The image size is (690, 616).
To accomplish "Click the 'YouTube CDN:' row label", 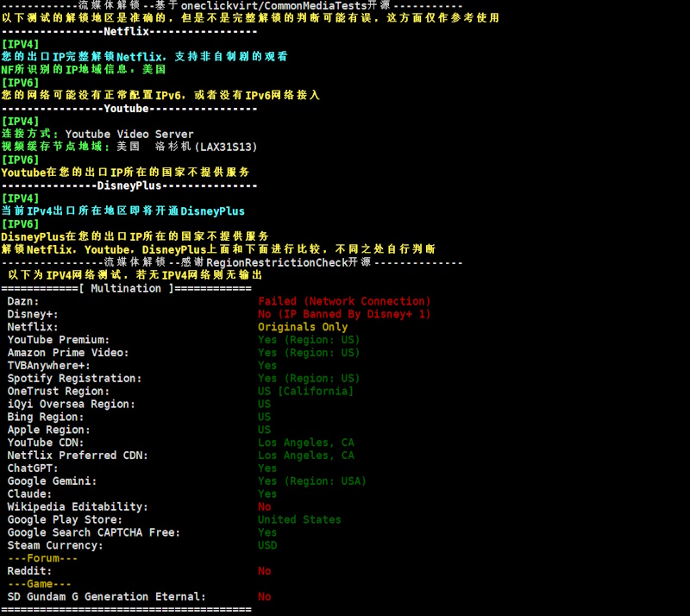I will coord(46,443).
